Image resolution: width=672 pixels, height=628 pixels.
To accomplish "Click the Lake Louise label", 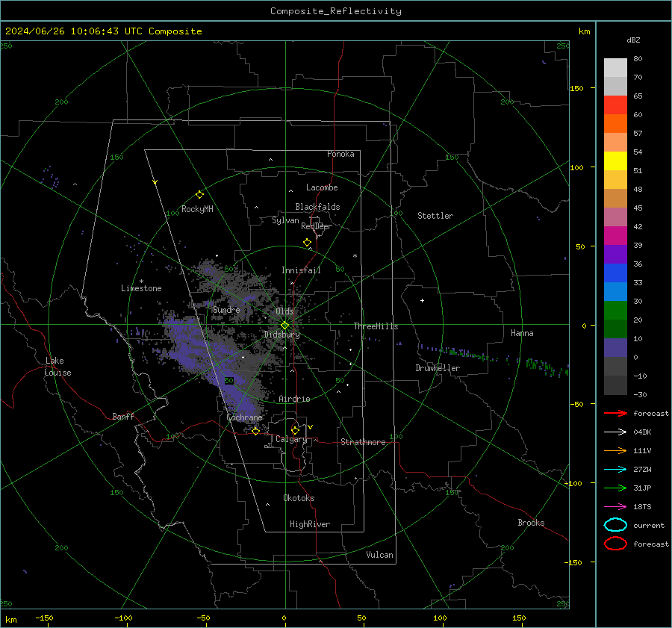I will [x=58, y=367].
